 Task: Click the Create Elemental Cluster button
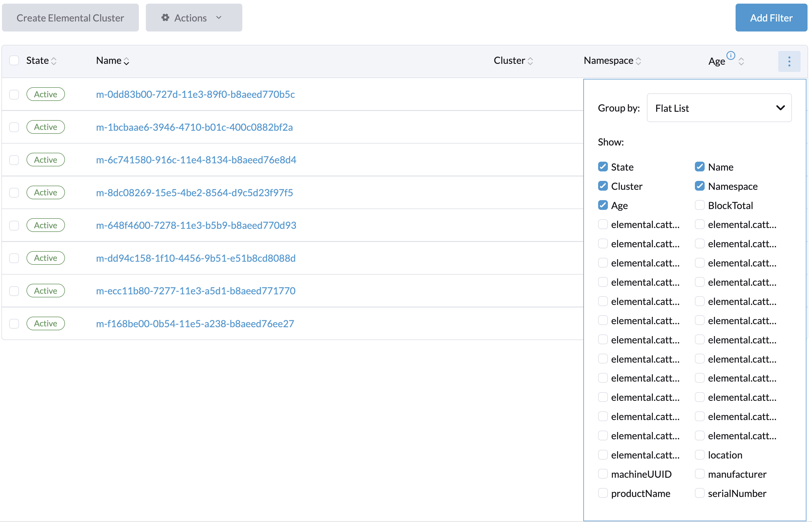point(70,17)
